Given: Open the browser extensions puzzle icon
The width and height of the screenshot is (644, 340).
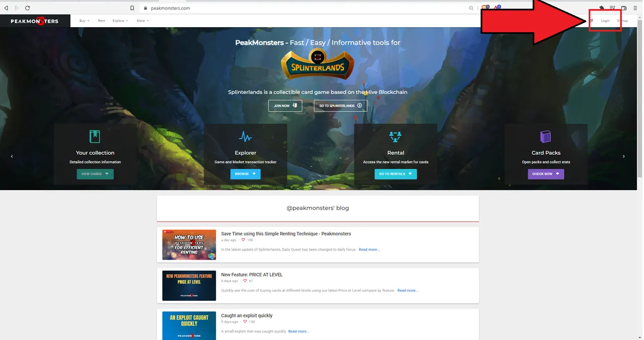Looking at the screenshot, I should coord(602,8).
